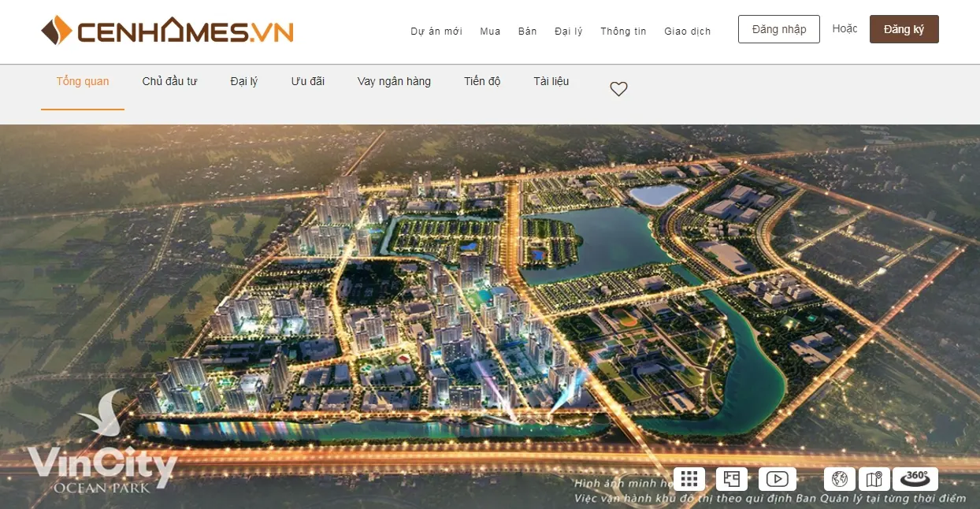
Task: Switch to the Tiến độ tab
Action: click(482, 81)
